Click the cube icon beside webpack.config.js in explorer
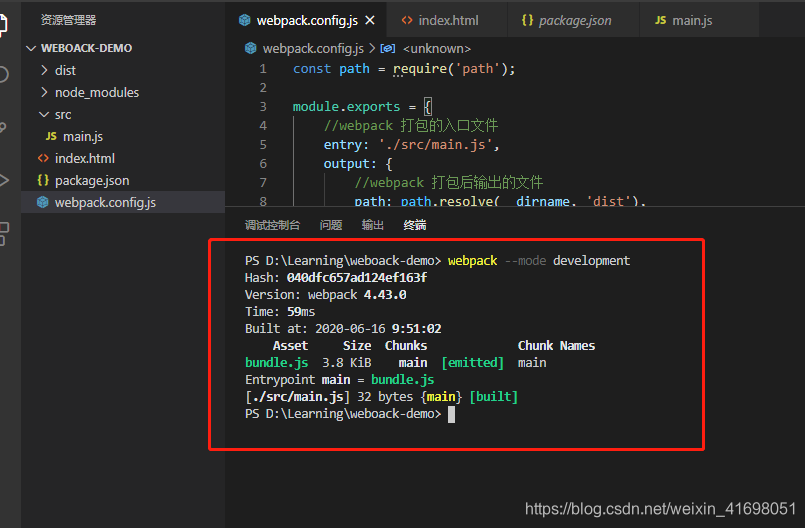This screenshot has height=528, width=805. [43, 202]
